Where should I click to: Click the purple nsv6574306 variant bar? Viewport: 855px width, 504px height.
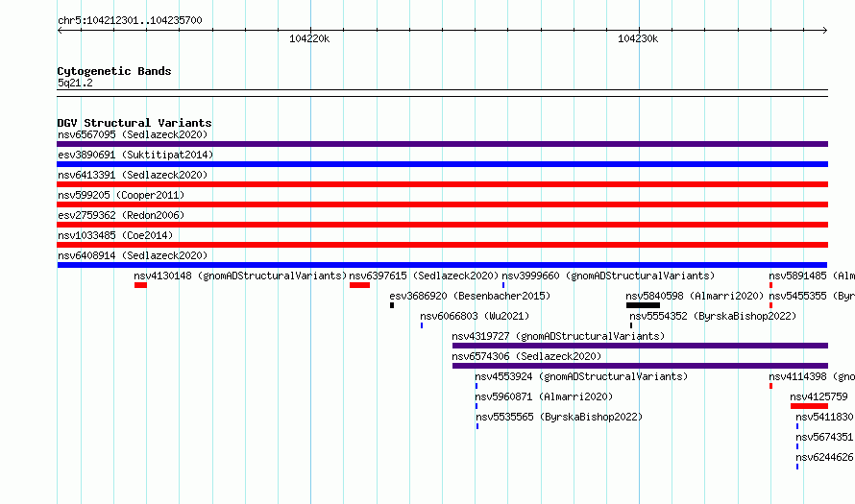[640, 366]
